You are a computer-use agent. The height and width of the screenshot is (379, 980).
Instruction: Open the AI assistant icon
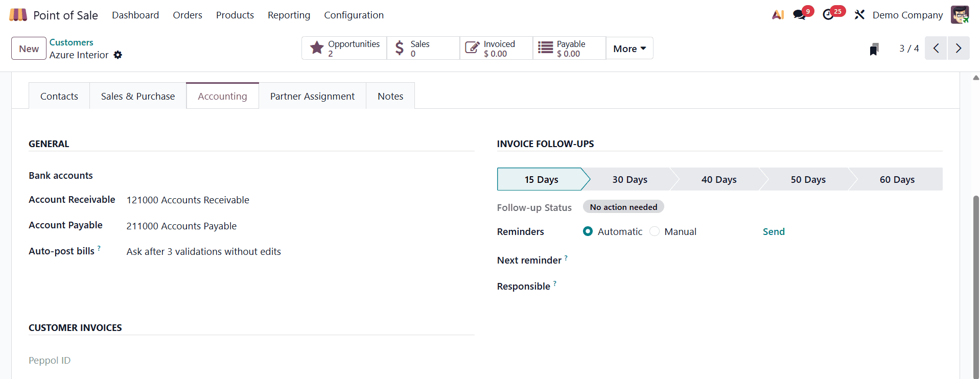point(778,15)
